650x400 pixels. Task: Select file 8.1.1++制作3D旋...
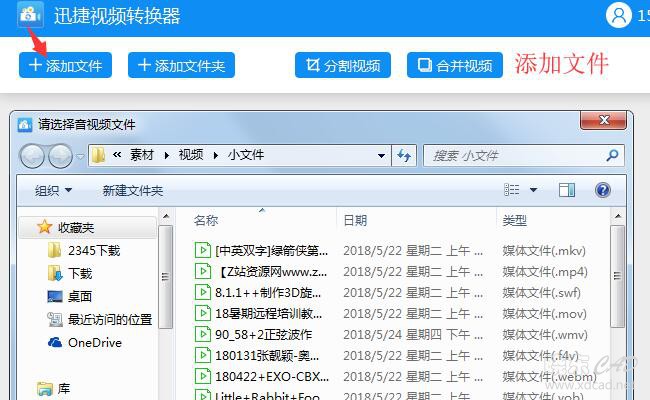click(268, 293)
